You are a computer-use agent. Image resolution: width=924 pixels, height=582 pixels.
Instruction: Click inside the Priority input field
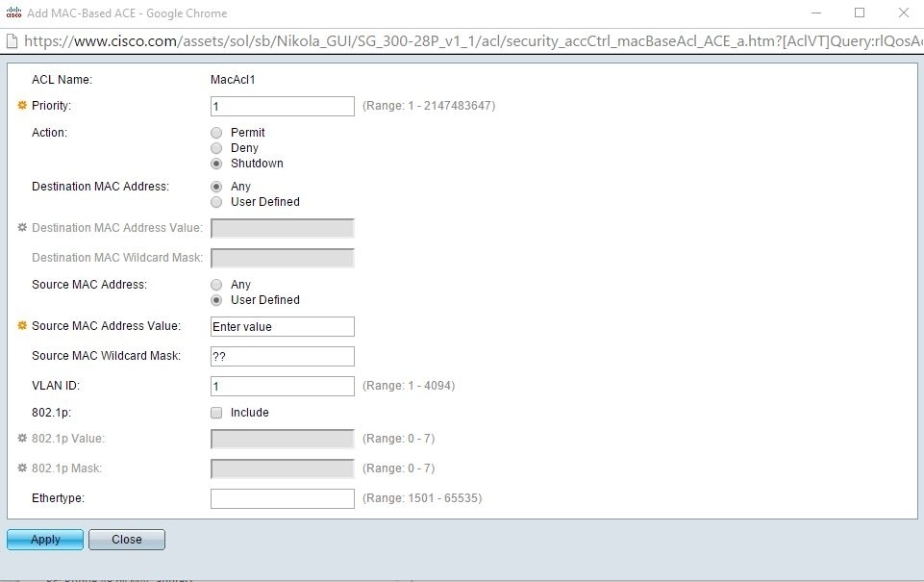point(282,106)
